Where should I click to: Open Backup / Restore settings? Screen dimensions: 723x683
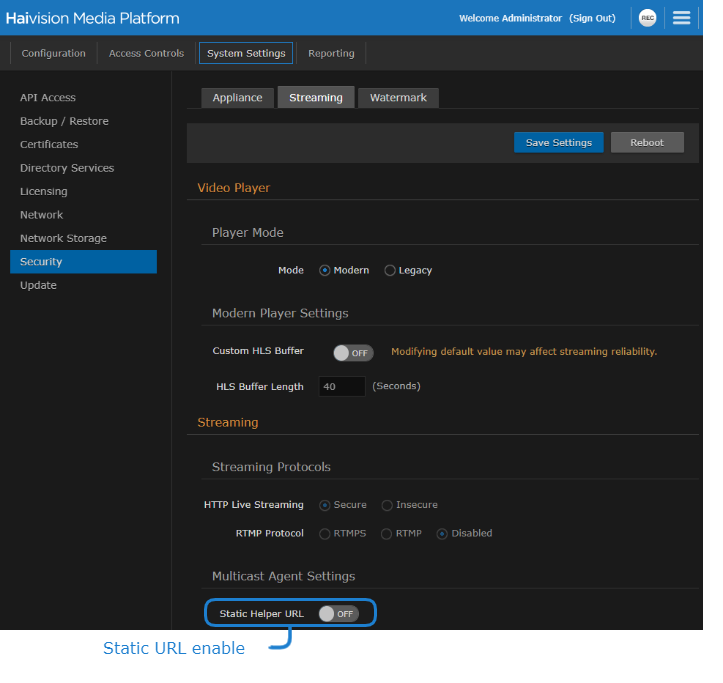pos(64,121)
